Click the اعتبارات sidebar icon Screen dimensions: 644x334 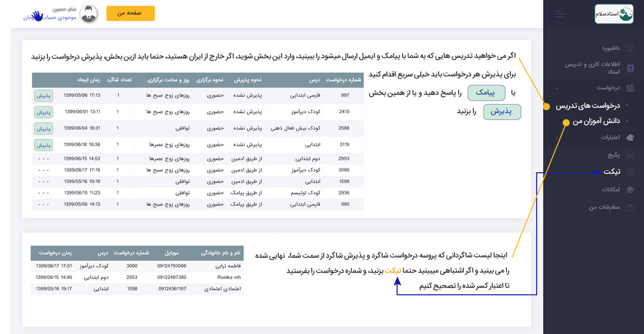[630, 137]
